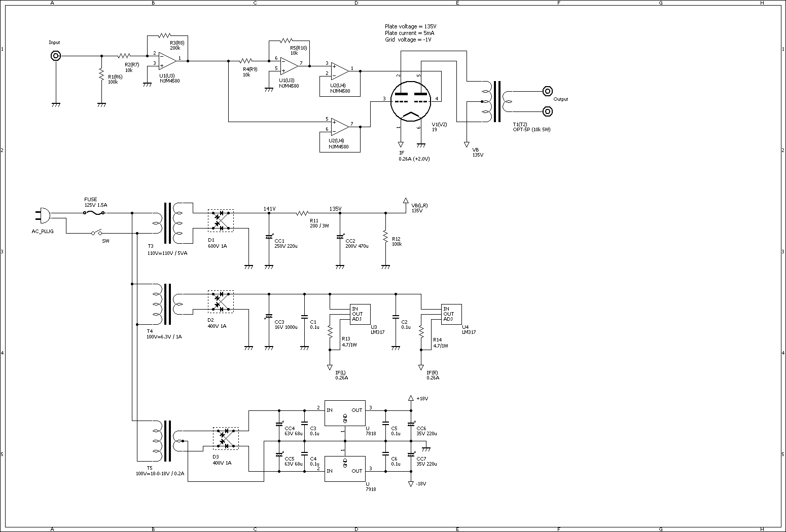Click the CC4 63V 68u capacitor symbol

click(x=279, y=424)
